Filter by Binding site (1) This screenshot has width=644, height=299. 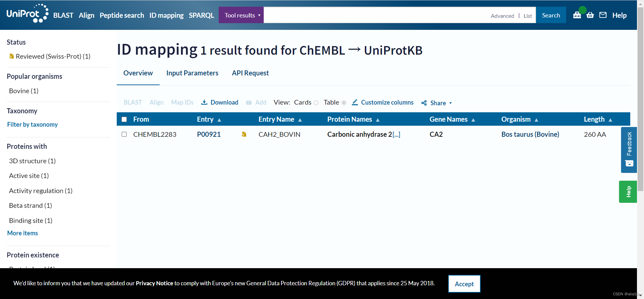[x=31, y=221]
